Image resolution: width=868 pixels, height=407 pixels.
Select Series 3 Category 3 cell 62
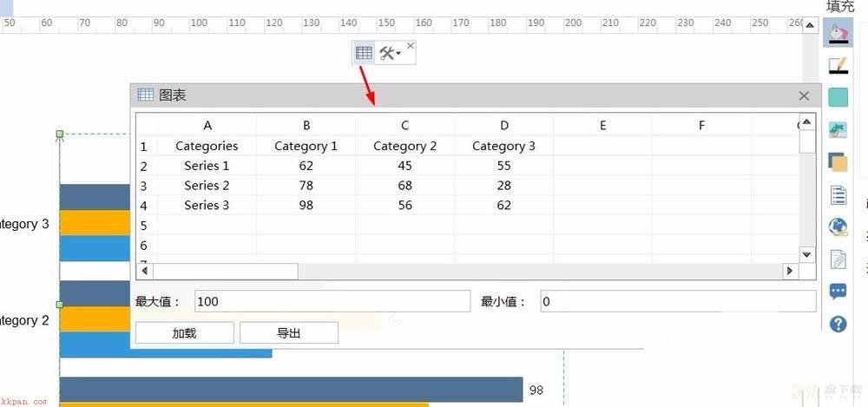503,206
